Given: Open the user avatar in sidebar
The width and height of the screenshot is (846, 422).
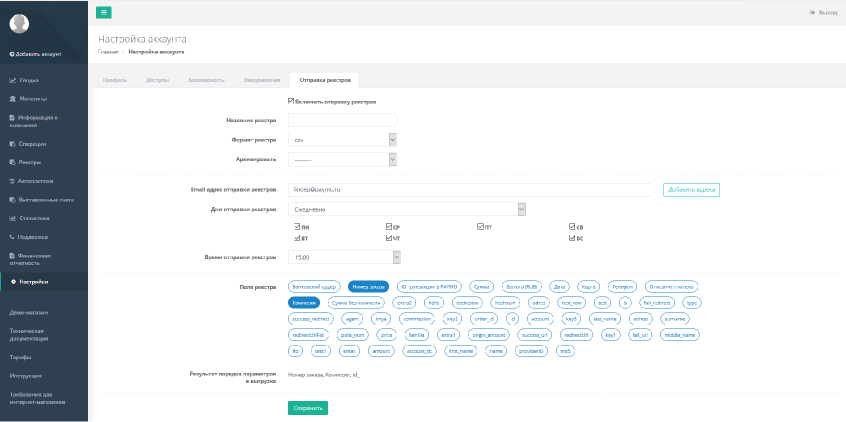Looking at the screenshot, I should tap(19, 23).
